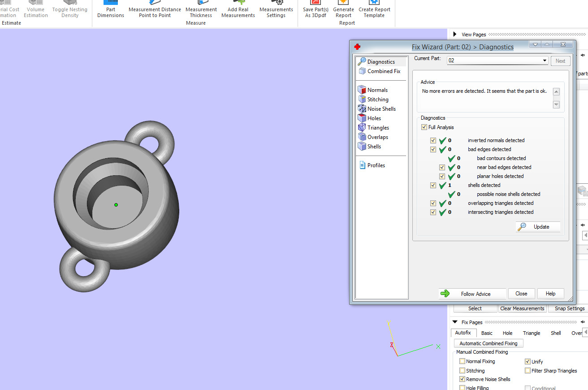Close the Fix Wizard with Close button
Image resolution: width=588 pixels, height=390 pixels.
click(x=521, y=294)
